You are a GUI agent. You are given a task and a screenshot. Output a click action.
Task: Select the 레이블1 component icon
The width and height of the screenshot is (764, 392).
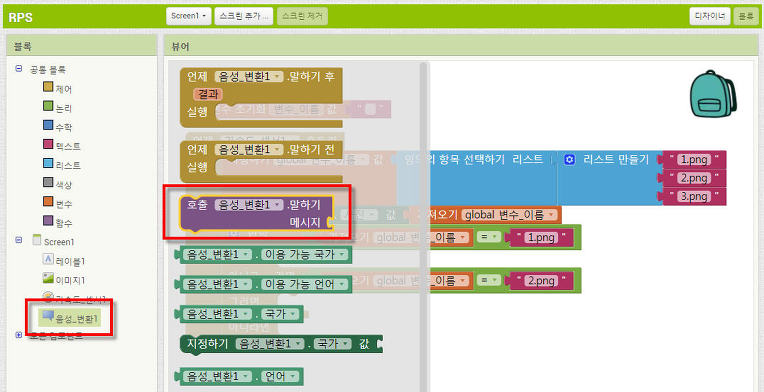[x=48, y=260]
